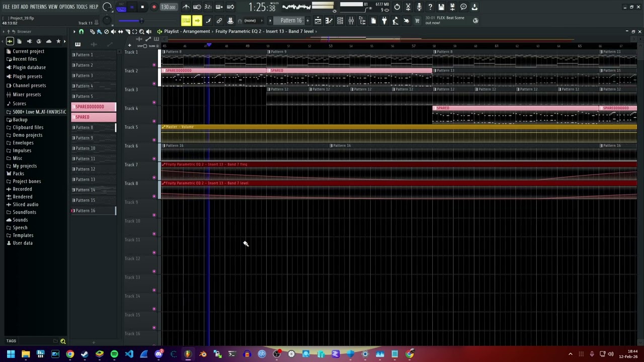The height and width of the screenshot is (362, 644).
Task: Pause the song with the pause button
Action: tap(132, 7)
